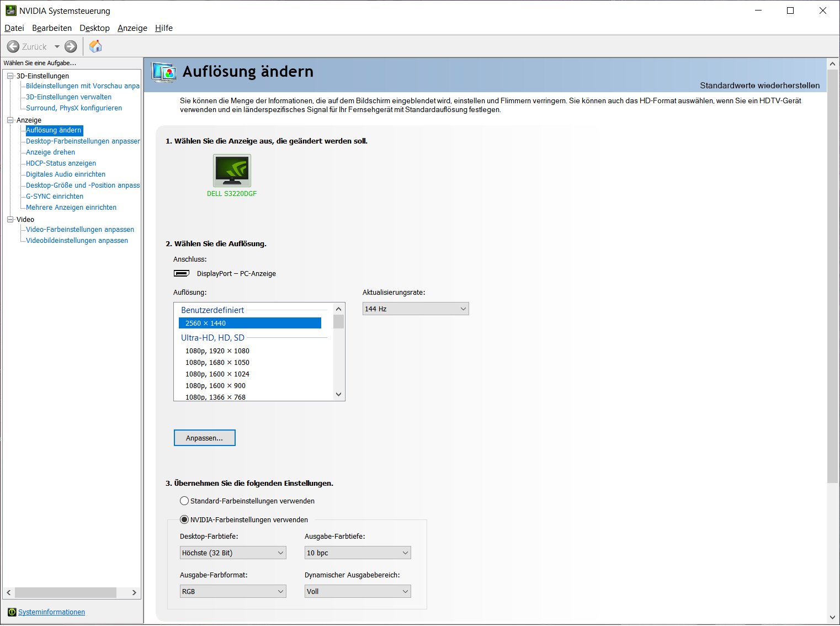Click the Forward arrow icon in toolbar
The width and height of the screenshot is (840, 626).
click(71, 47)
